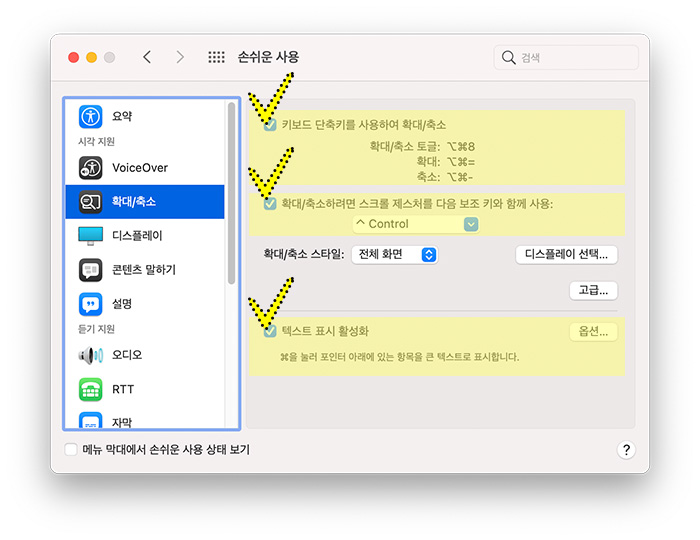Click the 옵션... button

pos(593,332)
